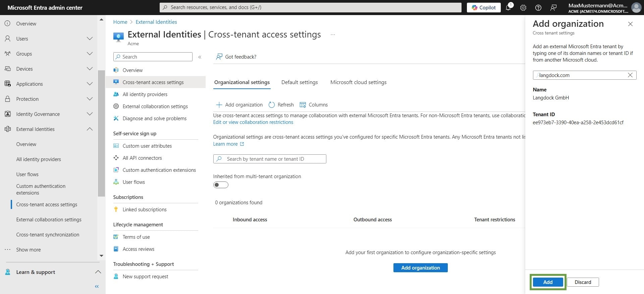Open Diagnose and solve problems

pyautogui.click(x=154, y=118)
